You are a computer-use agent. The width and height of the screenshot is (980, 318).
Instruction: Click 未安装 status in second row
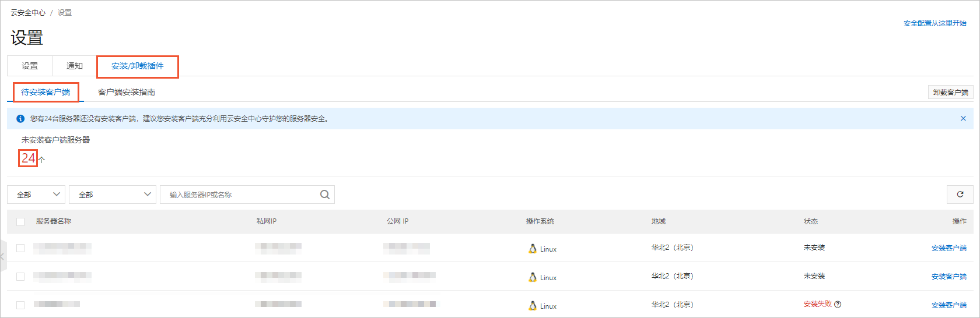point(814,276)
